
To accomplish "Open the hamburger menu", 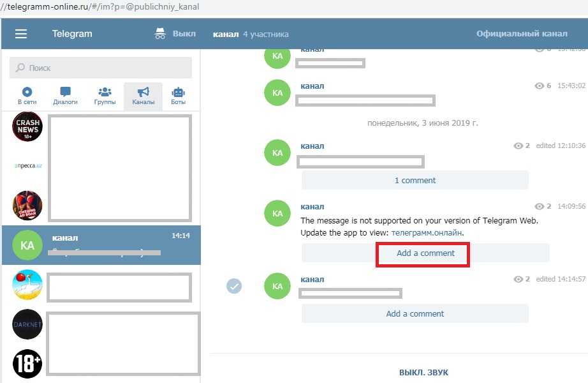I will point(21,34).
